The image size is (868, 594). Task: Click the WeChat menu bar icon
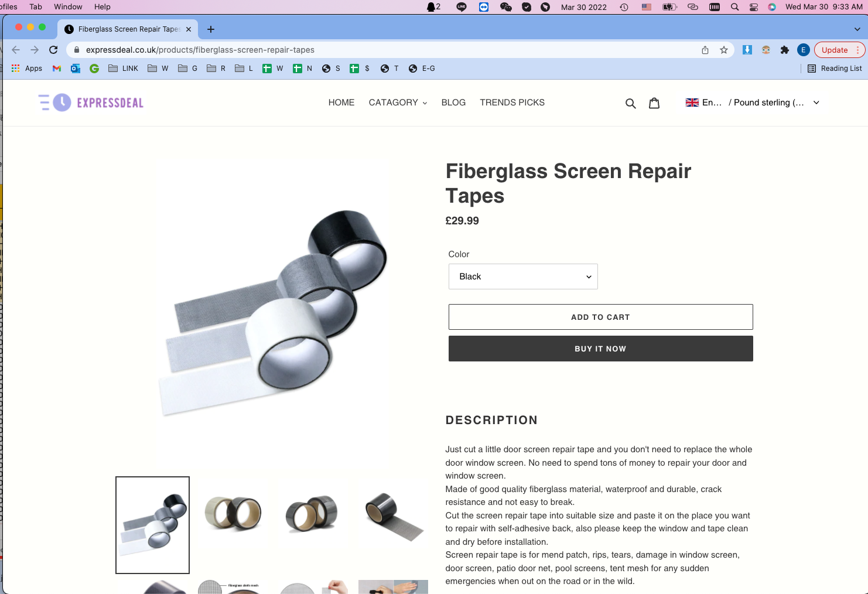pos(506,7)
